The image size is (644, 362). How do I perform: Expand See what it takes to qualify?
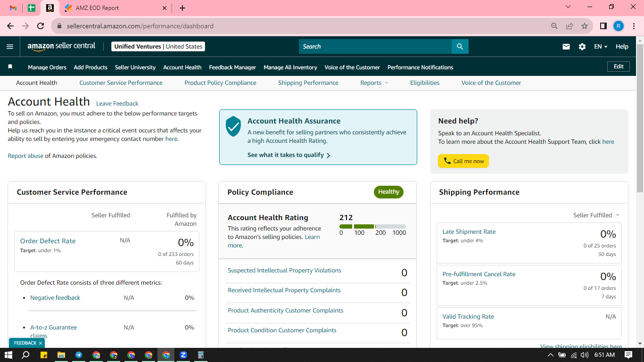point(289,155)
